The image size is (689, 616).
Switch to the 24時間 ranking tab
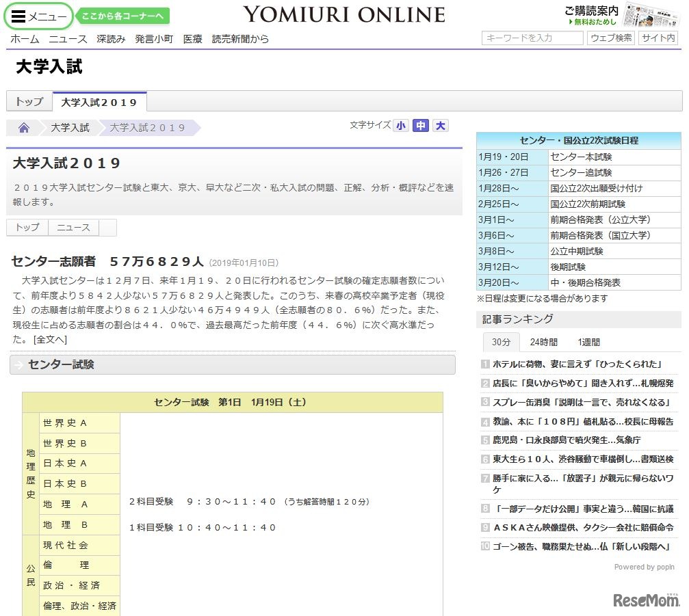point(543,342)
